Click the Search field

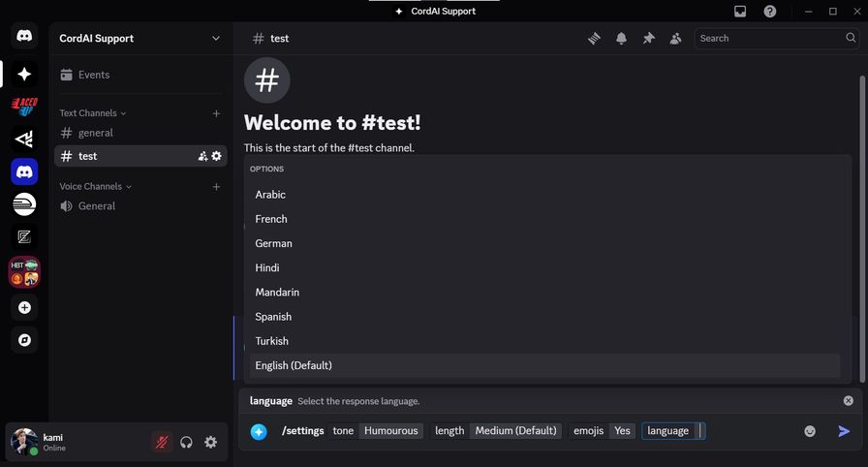[x=776, y=38]
